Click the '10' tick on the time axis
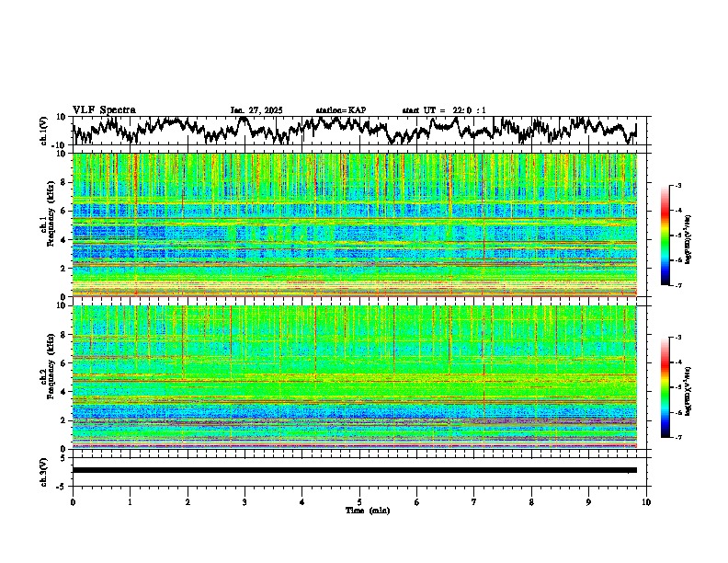Screen dimensions: 728x563 [646, 502]
